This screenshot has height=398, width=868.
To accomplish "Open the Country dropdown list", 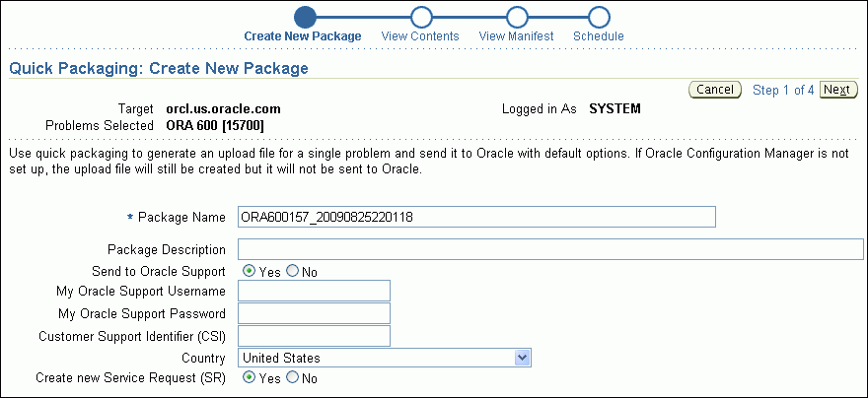I will point(377,358).
